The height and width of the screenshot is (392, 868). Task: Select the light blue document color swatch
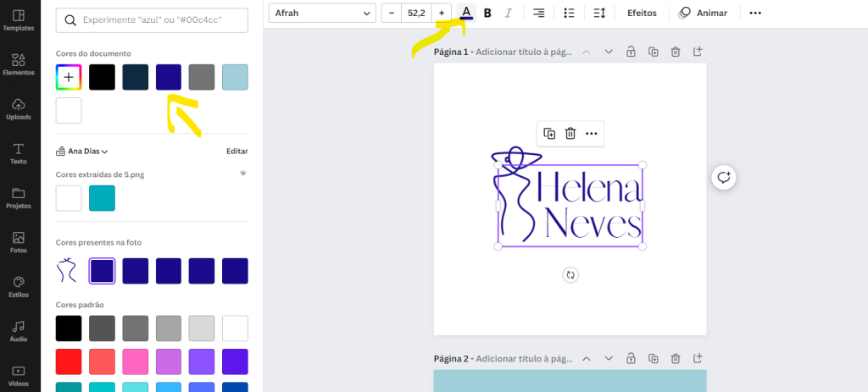coord(235,77)
